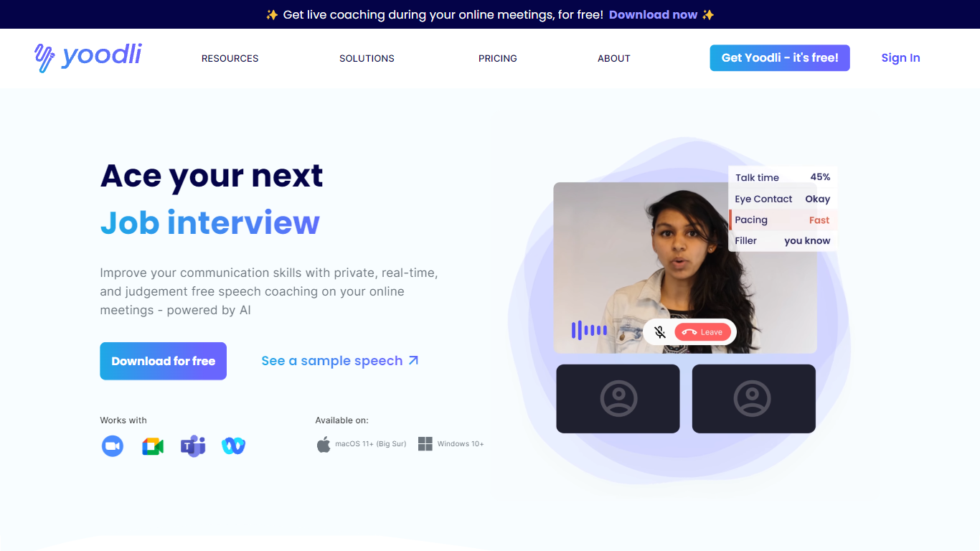This screenshot has height=551, width=980.
Task: Click the Sign In link
Action: click(900, 58)
